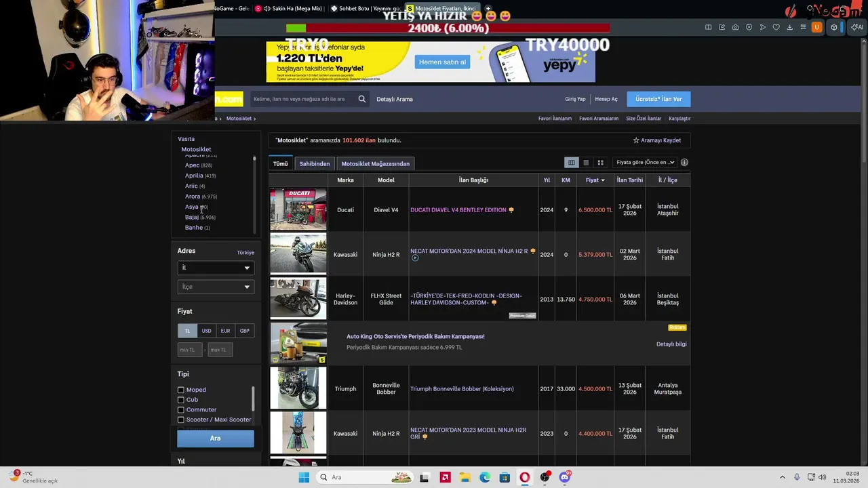The image size is (868, 488).
Task: Open the Fiyata göre sort dropdown
Action: (645, 162)
